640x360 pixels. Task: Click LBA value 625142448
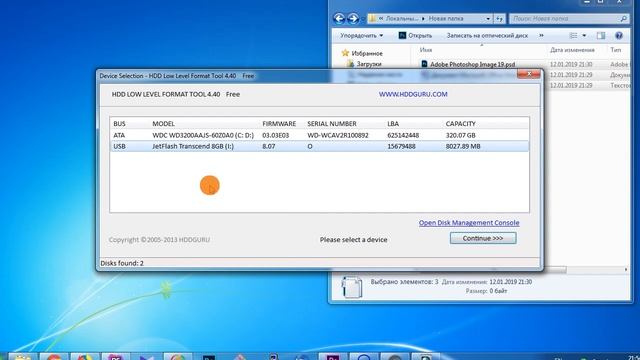403,135
